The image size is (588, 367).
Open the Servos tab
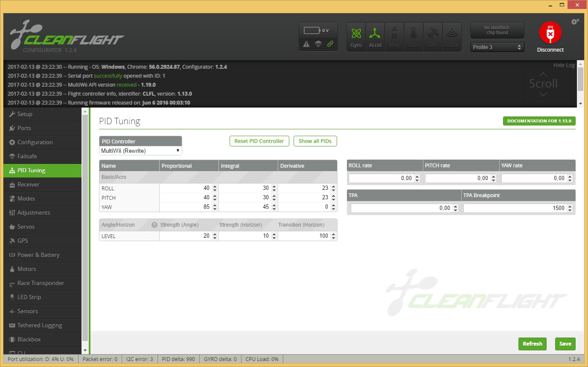pos(42,227)
